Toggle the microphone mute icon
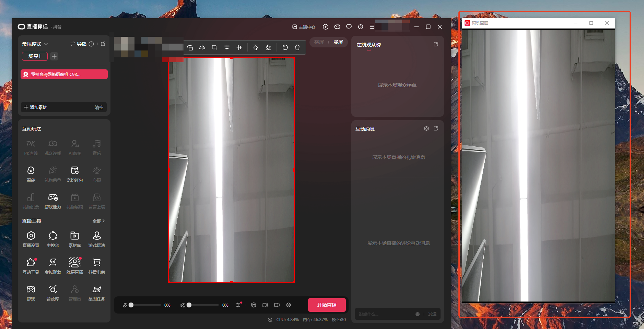The image size is (644, 329). pos(125,305)
